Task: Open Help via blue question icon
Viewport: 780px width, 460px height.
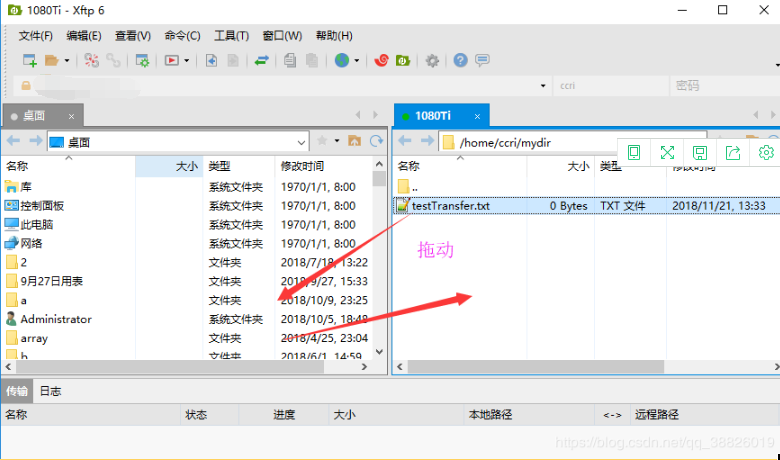Action: coord(461,60)
